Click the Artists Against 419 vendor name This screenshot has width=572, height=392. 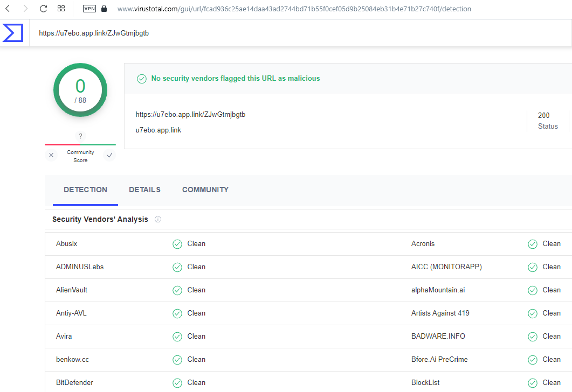point(440,313)
